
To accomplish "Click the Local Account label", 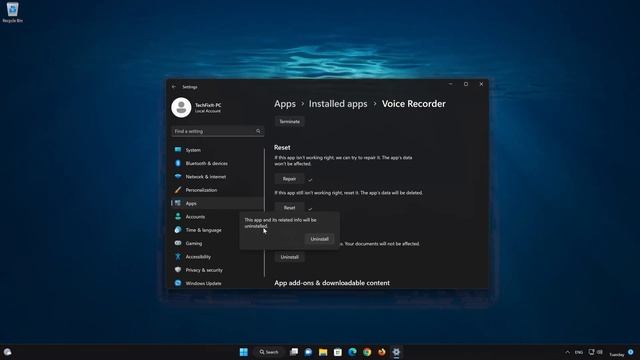I will [x=208, y=111].
